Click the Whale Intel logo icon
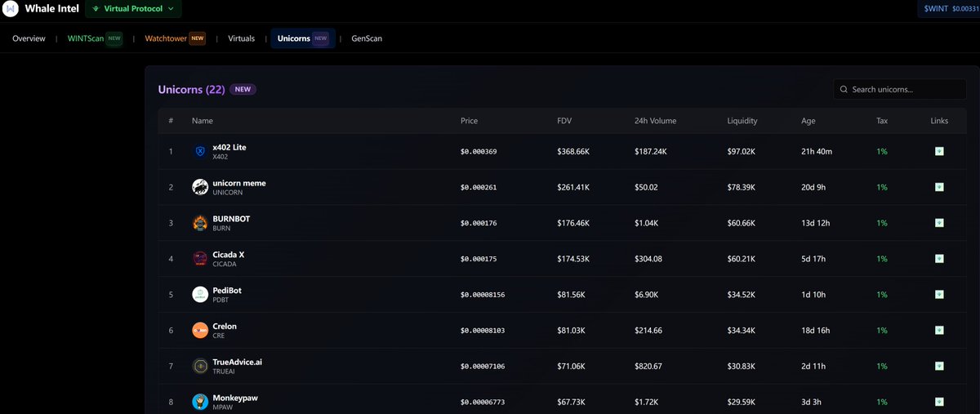This screenshot has height=414, width=980. [11, 9]
